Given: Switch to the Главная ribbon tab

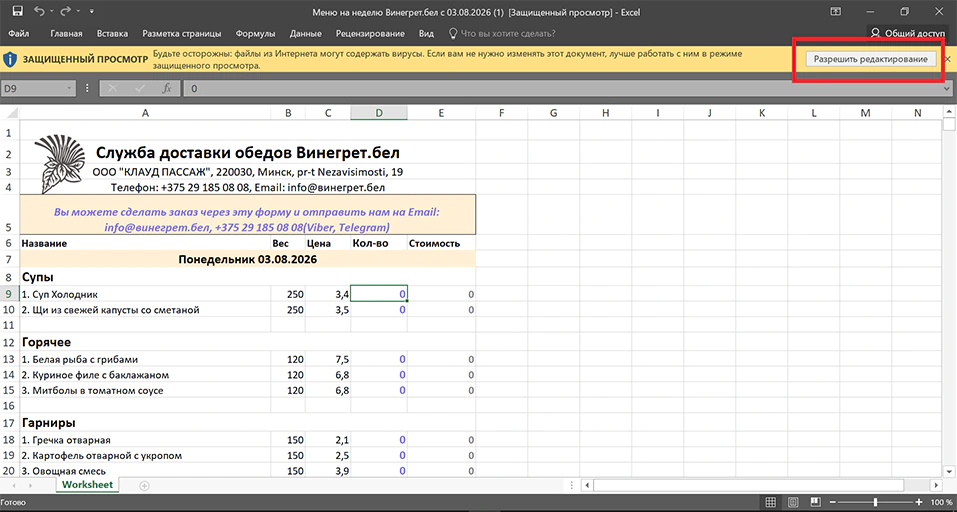Looking at the screenshot, I should (x=66, y=34).
